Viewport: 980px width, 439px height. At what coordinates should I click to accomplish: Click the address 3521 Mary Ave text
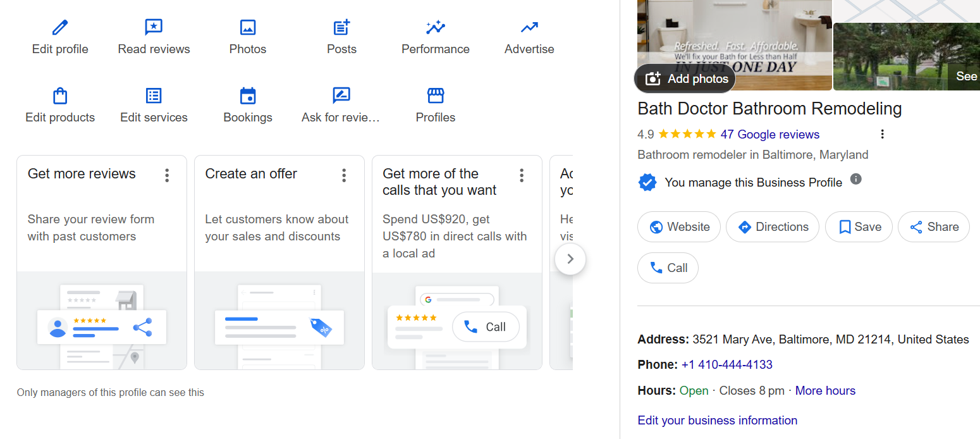click(831, 340)
